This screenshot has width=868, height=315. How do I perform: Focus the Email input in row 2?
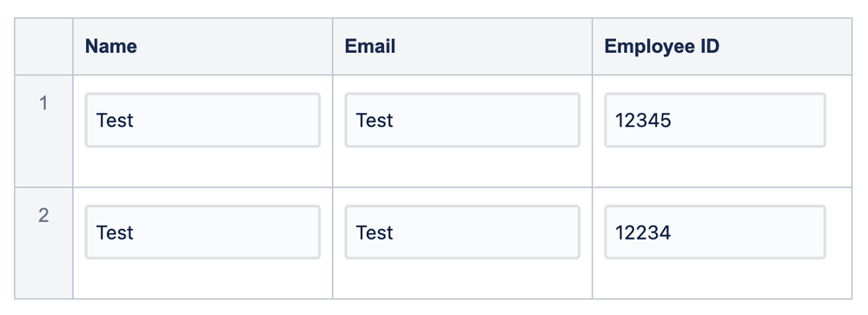pos(462,232)
